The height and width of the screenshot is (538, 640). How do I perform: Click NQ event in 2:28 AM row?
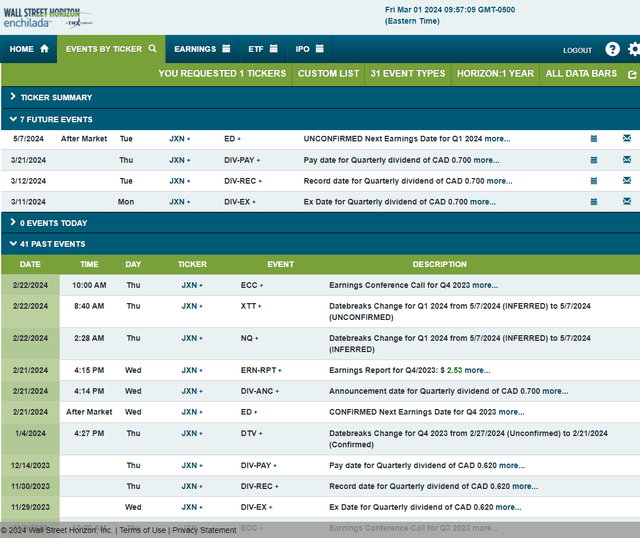pos(249,338)
